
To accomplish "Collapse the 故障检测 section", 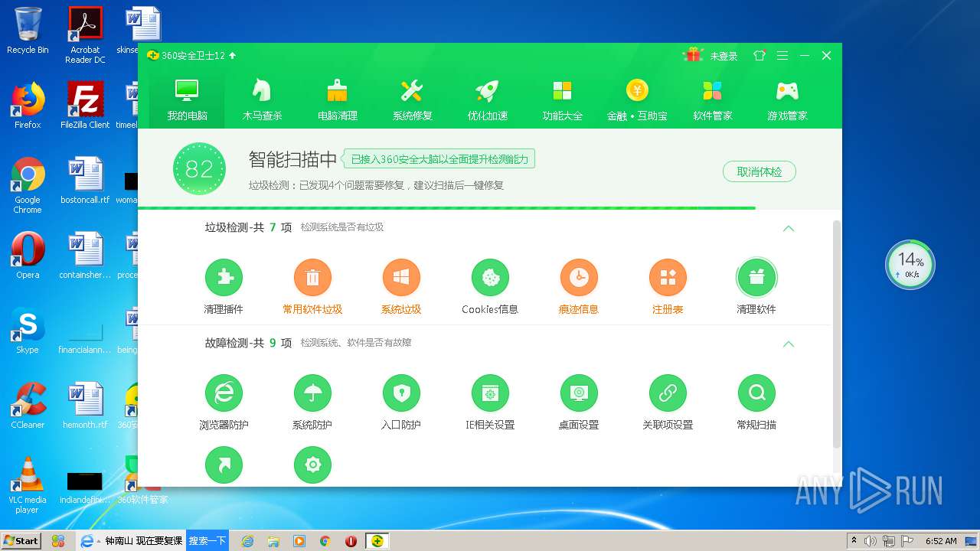I will 788,344.
